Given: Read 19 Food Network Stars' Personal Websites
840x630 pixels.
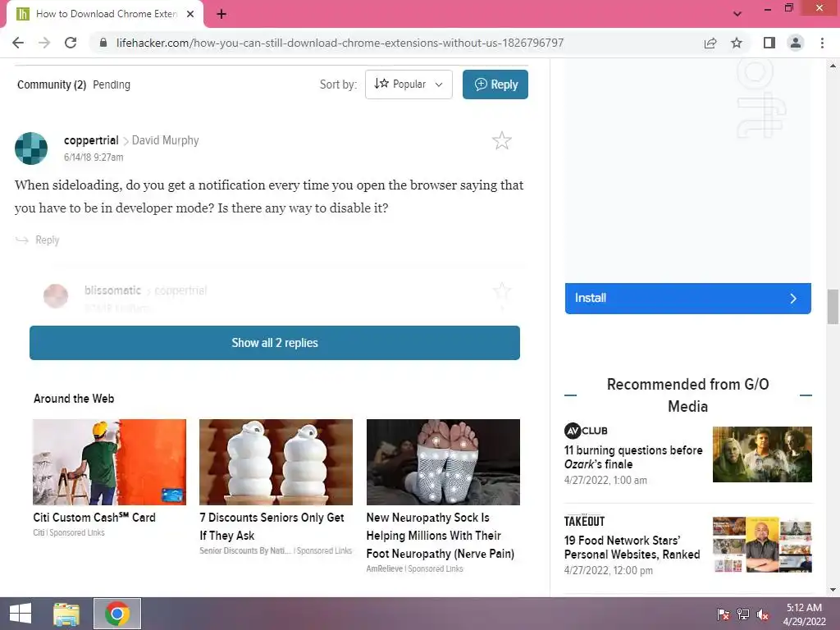Looking at the screenshot, I should pyautogui.click(x=632, y=547).
